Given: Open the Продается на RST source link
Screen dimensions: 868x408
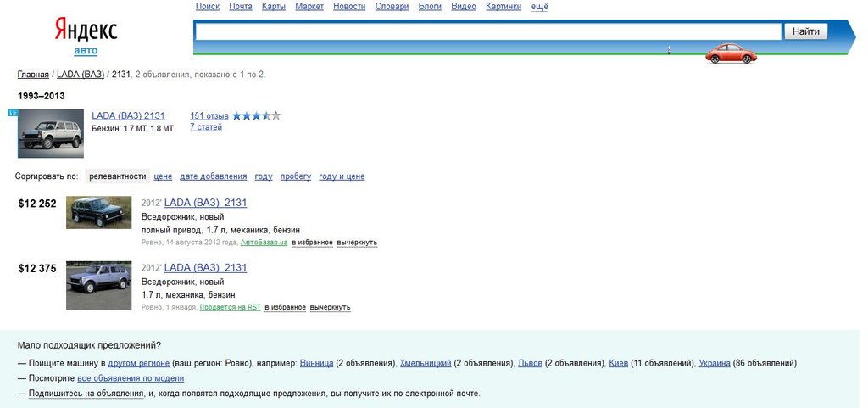Looking at the screenshot, I should 231,307.
